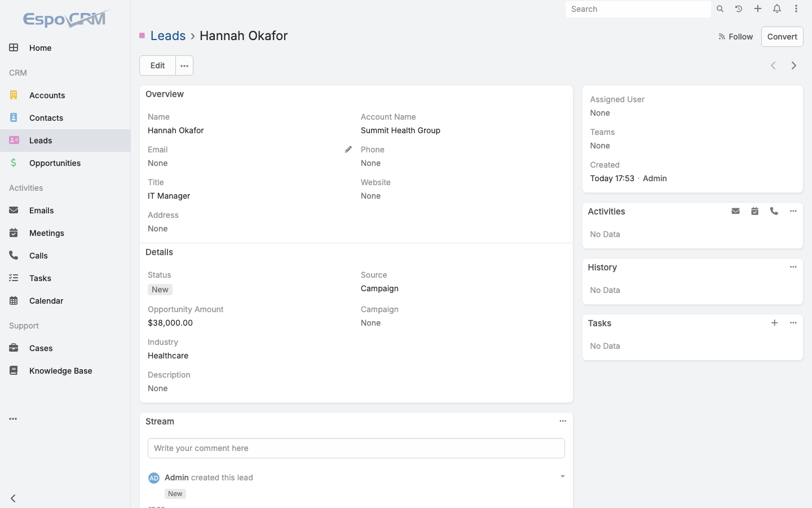This screenshot has height=508, width=812.
Task: Open Calls in the sidebar
Action: pyautogui.click(x=65, y=256)
